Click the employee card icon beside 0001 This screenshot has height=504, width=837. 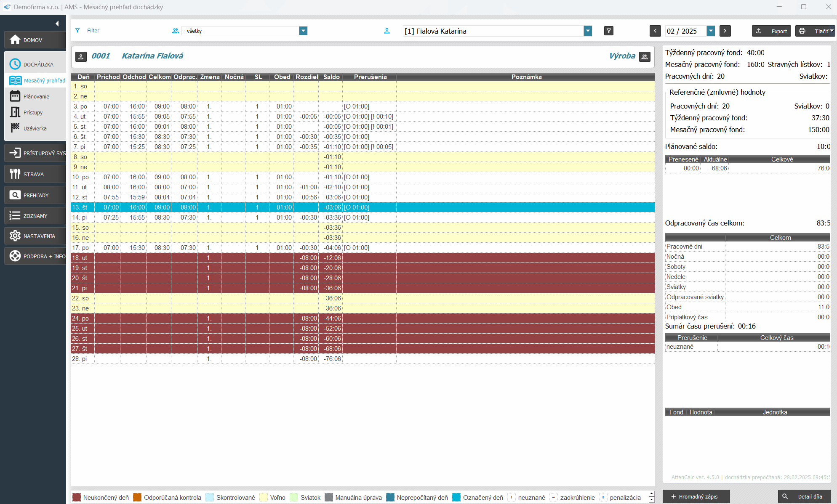[81, 56]
